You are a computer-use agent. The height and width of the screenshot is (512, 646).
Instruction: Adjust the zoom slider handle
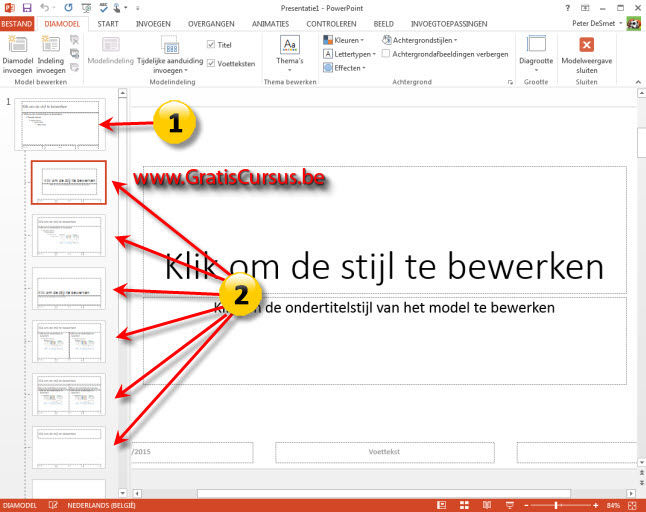tap(556, 505)
